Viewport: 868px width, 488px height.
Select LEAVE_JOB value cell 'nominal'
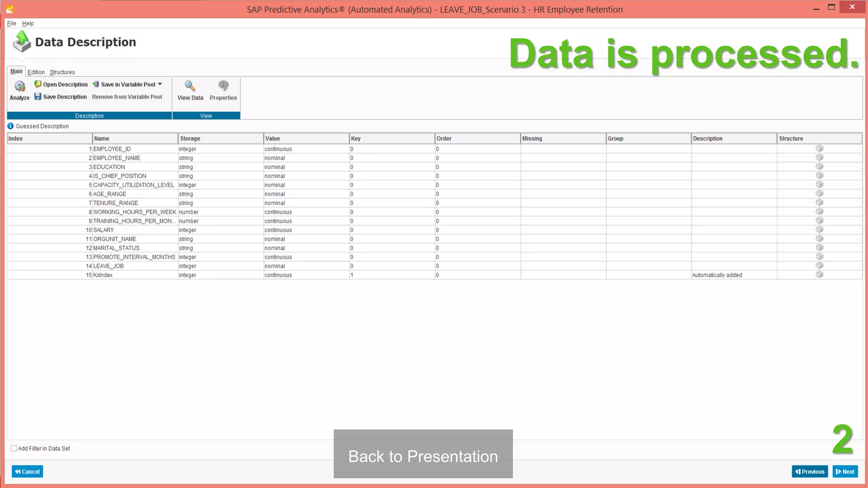tap(306, 266)
